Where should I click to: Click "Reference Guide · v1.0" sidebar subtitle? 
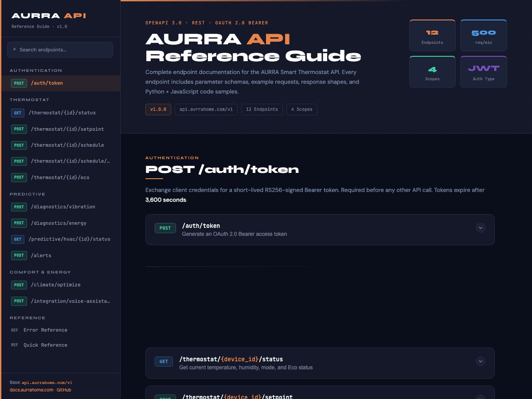click(39, 27)
